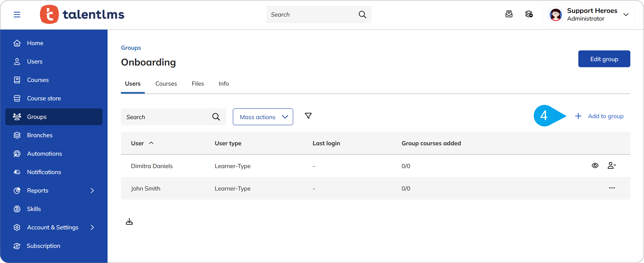Remove Dimitra Daniels from group icon

point(612,166)
